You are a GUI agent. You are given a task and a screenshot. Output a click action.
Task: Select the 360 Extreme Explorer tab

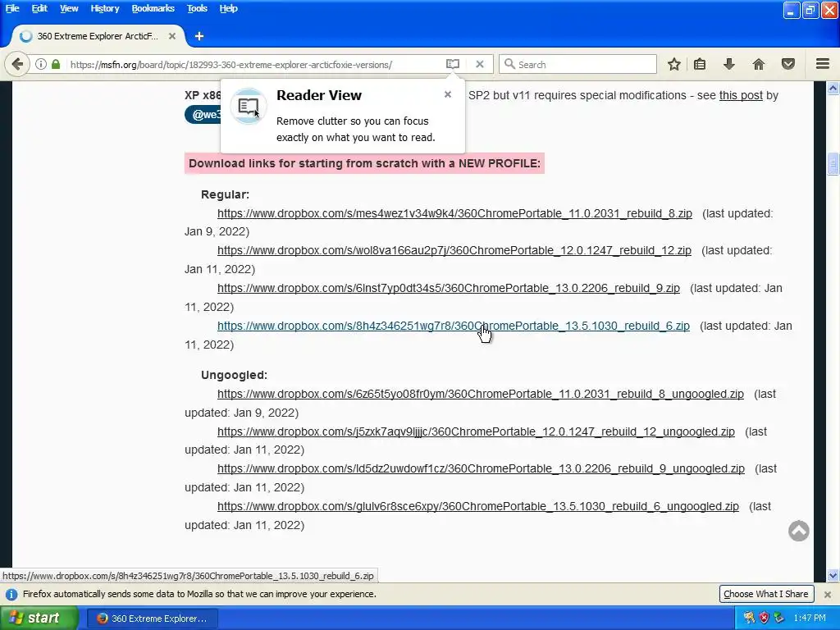pos(98,36)
